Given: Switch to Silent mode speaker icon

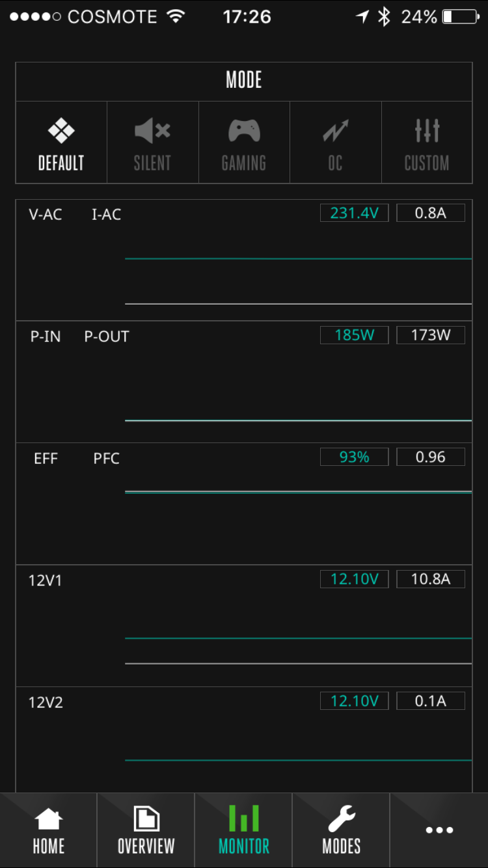Looking at the screenshot, I should click(152, 131).
